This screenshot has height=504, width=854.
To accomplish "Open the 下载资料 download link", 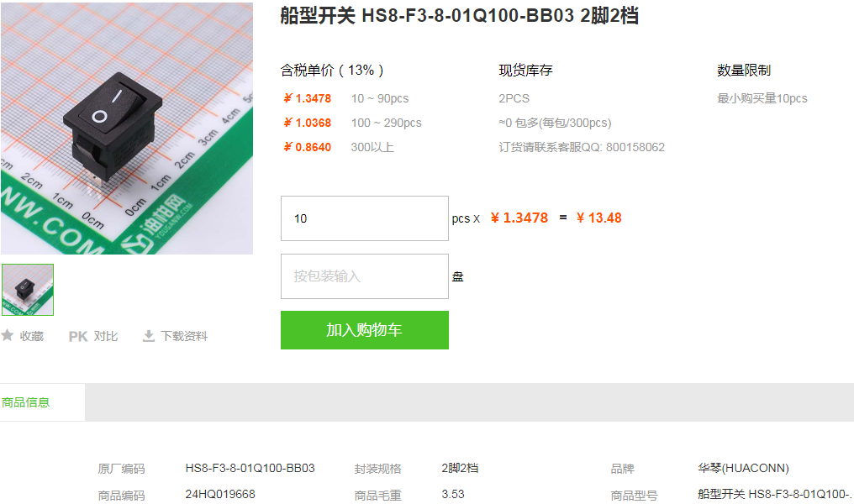I will click(x=184, y=336).
